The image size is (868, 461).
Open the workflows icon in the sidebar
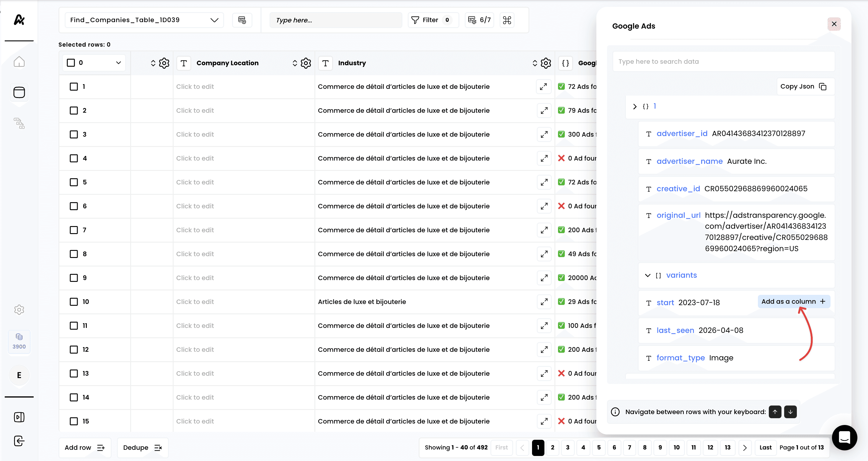19,123
